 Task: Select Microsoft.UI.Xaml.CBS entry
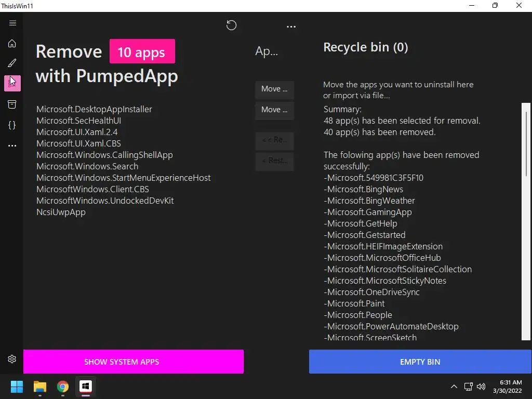pyautogui.click(x=79, y=143)
